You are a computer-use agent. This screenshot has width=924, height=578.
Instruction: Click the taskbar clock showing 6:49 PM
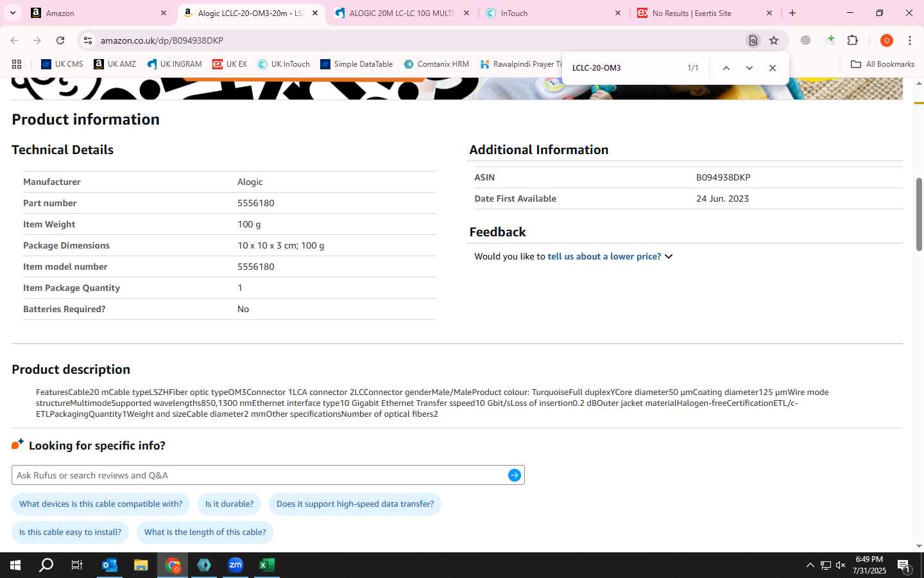[869, 565]
